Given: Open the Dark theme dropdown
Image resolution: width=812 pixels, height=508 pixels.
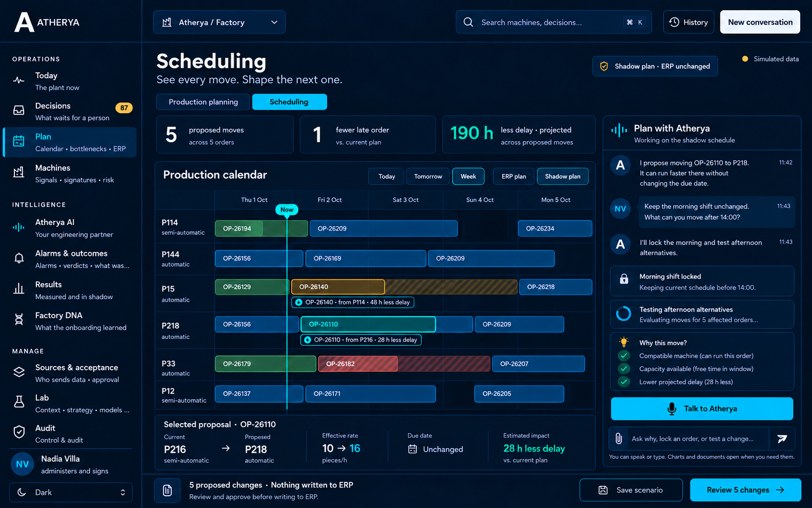Looking at the screenshot, I should click(71, 493).
